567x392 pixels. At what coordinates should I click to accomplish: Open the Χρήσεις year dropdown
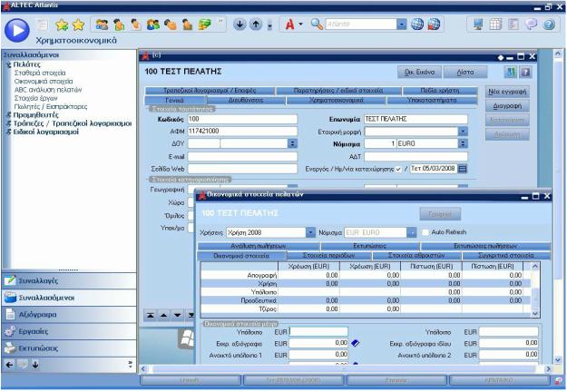coord(310,232)
